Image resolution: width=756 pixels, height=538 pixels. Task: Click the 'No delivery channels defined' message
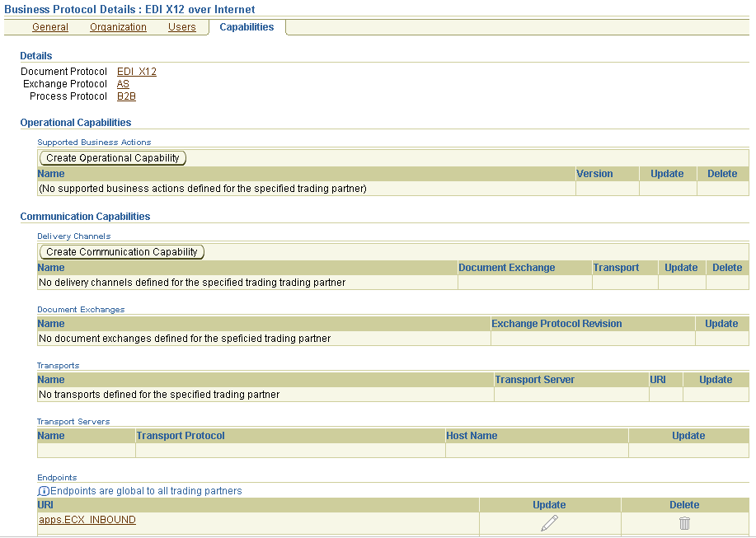192,283
